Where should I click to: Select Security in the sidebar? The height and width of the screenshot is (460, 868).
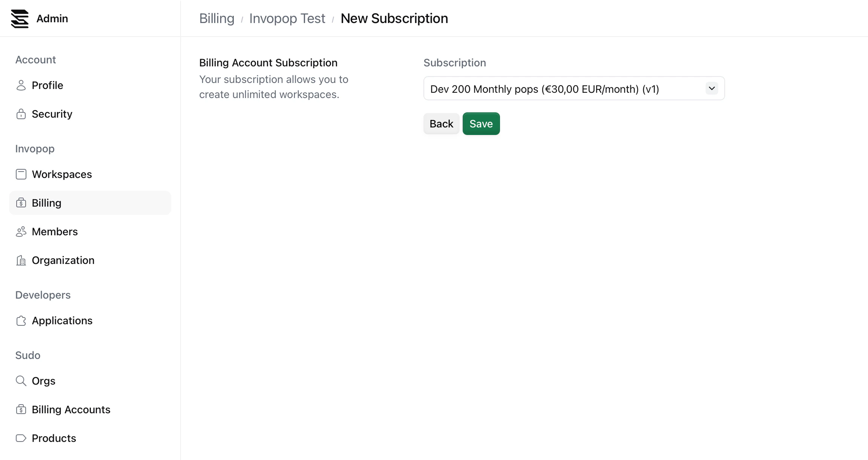point(52,114)
